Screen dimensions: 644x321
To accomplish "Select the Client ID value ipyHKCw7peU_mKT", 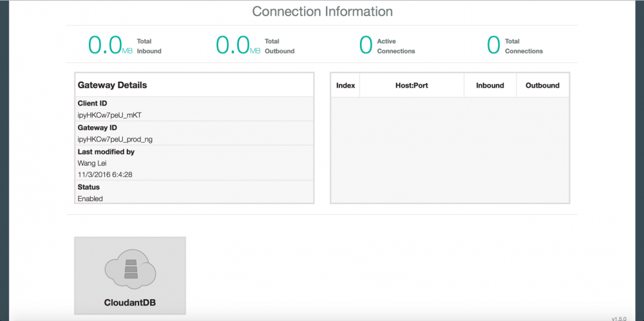I will 109,115.
